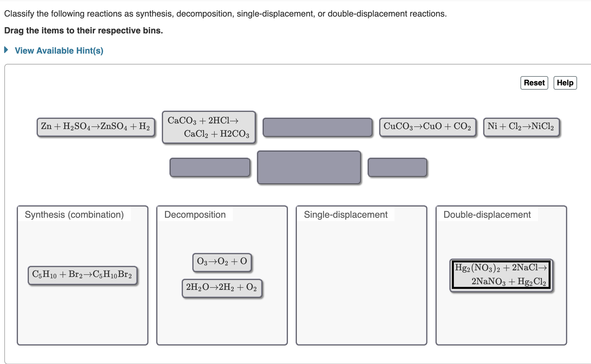Click the 2H2O→2H2 + O2 tile

click(x=222, y=287)
